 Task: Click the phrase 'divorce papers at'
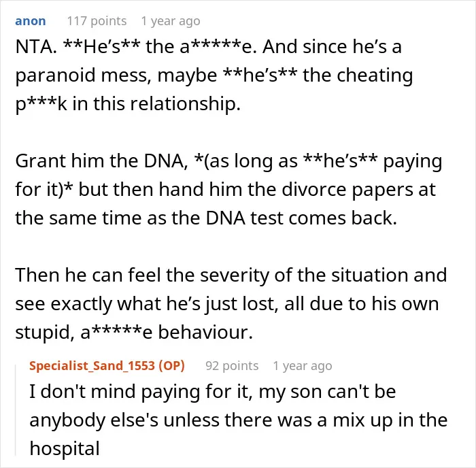click(359, 190)
